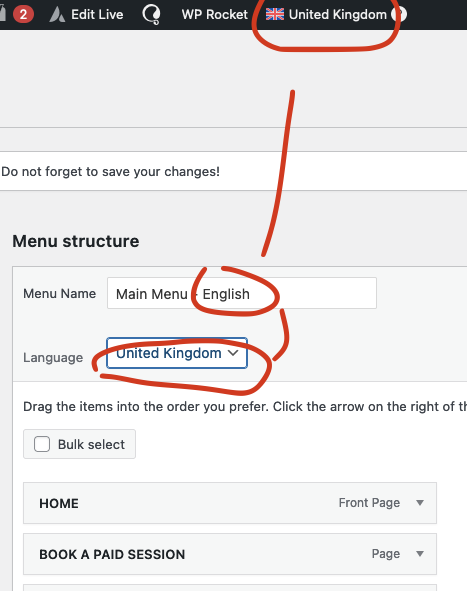Click the Bulk select label text

[91, 444]
